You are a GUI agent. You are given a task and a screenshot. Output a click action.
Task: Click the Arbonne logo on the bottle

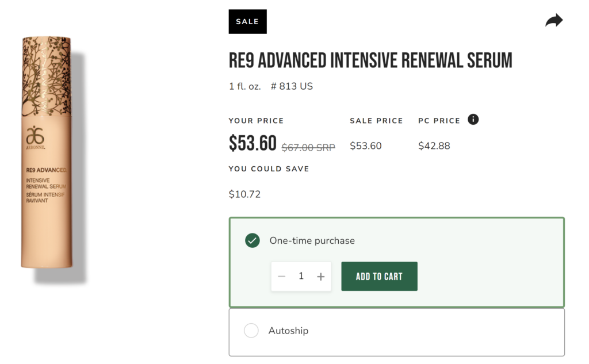pos(35,137)
